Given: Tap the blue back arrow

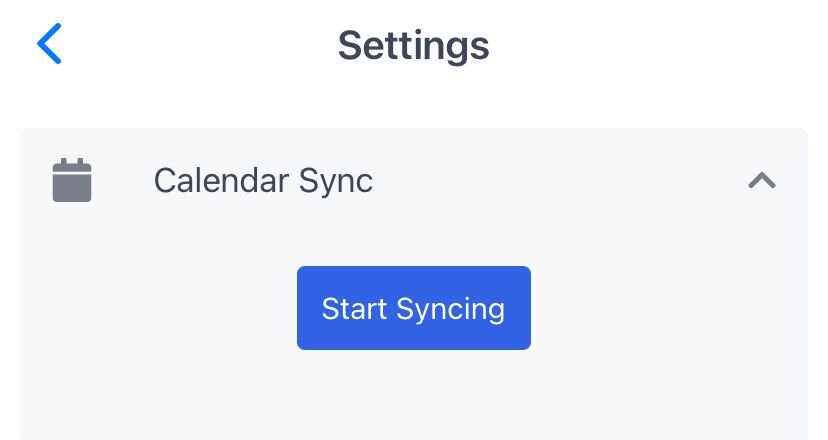Looking at the screenshot, I should pyautogui.click(x=49, y=44).
